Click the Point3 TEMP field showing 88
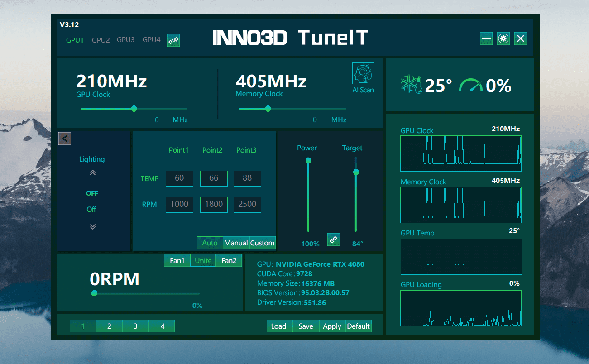Image resolution: width=589 pixels, height=364 pixels. (x=247, y=178)
